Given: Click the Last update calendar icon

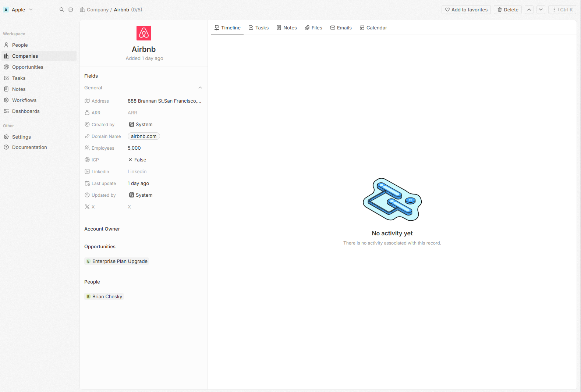Looking at the screenshot, I should pyautogui.click(x=87, y=183).
